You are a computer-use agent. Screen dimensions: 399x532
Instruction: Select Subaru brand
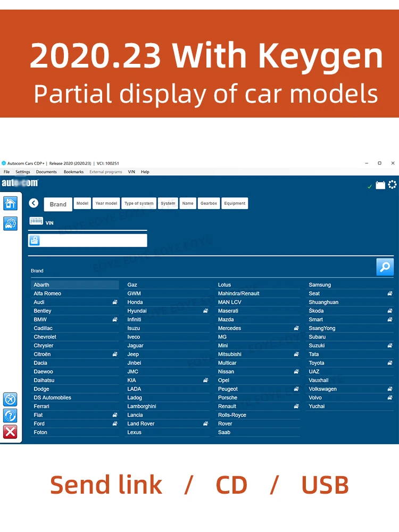click(x=350, y=337)
